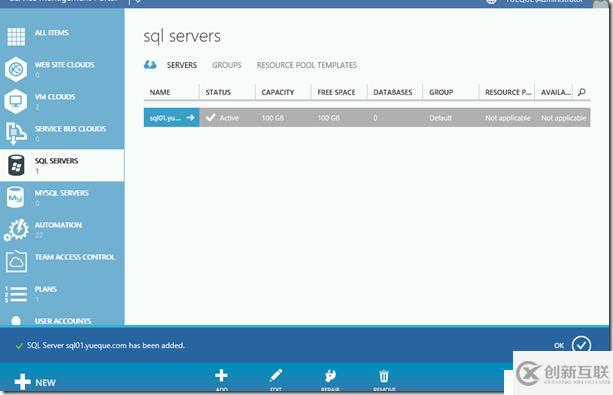Open Team Access Control in sidebar
The width and height of the screenshot is (613, 395).
[x=75, y=257]
